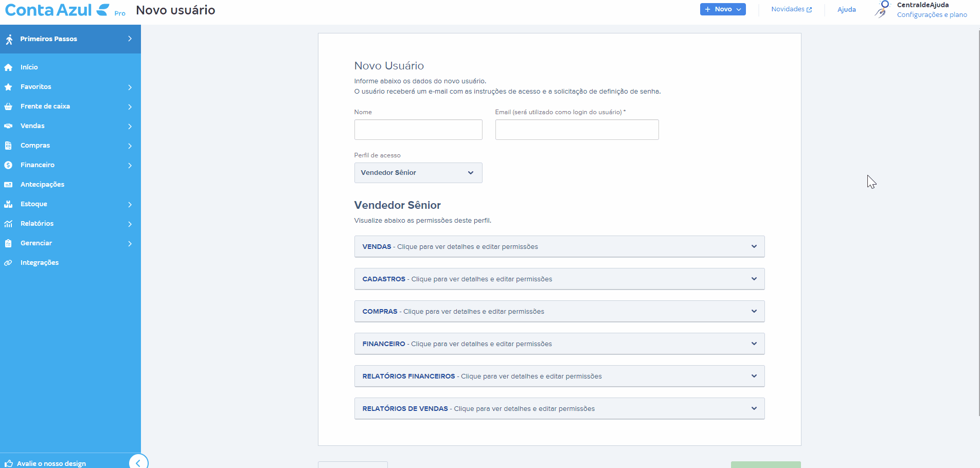Open the Primeiros Passos menu item
The width and height of the screenshot is (980, 468).
point(70,39)
